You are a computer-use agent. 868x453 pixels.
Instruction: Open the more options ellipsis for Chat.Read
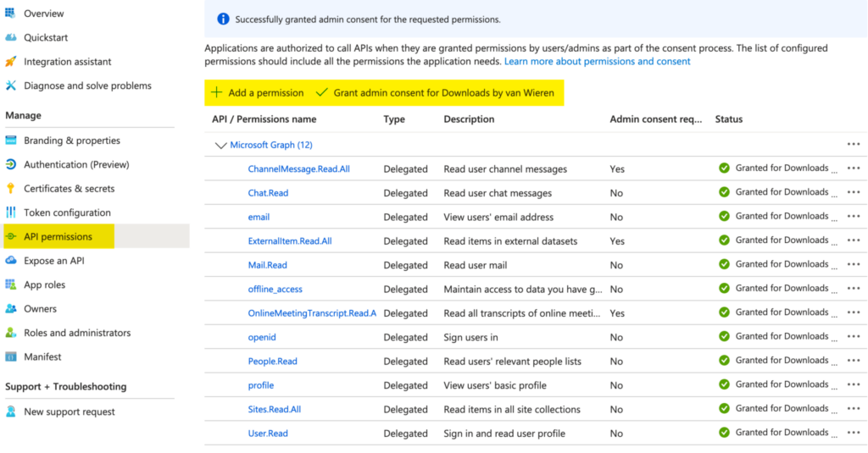(854, 192)
